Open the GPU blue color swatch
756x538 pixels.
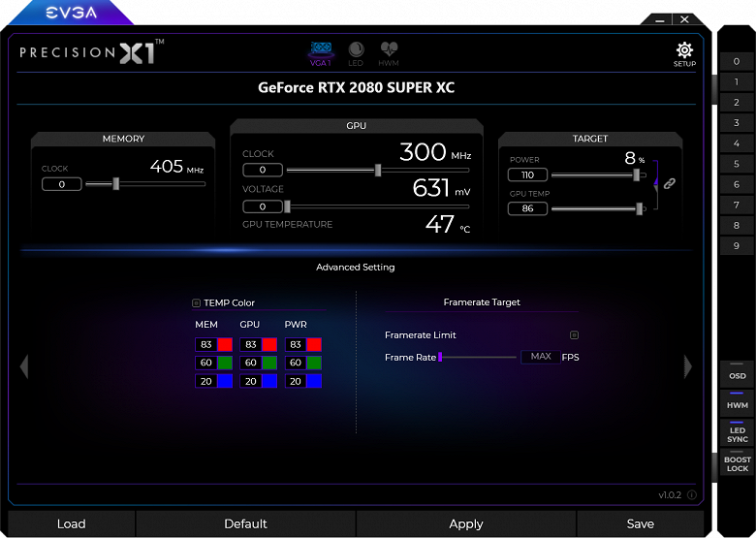(269, 381)
